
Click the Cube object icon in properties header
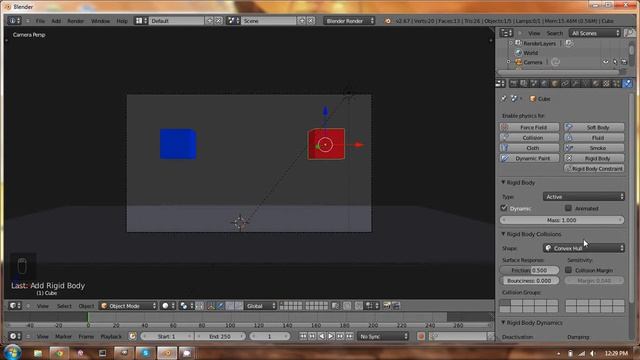pos(533,99)
